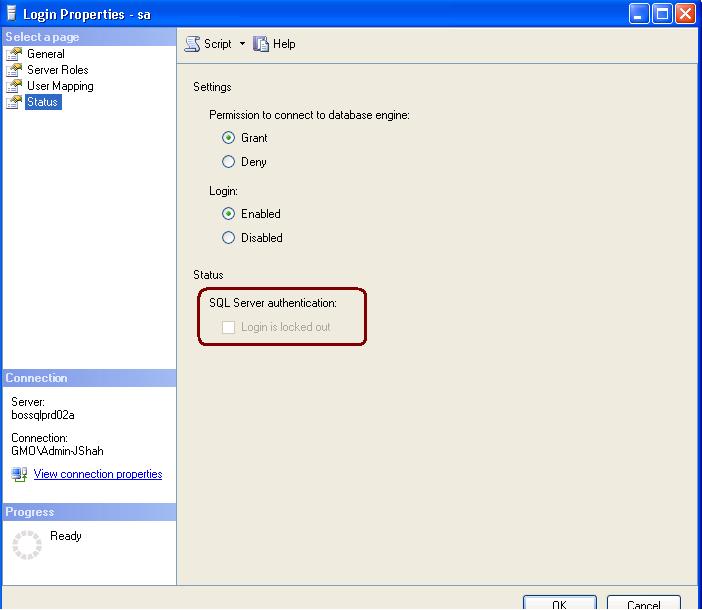Click the Server Roles page icon

(14, 70)
